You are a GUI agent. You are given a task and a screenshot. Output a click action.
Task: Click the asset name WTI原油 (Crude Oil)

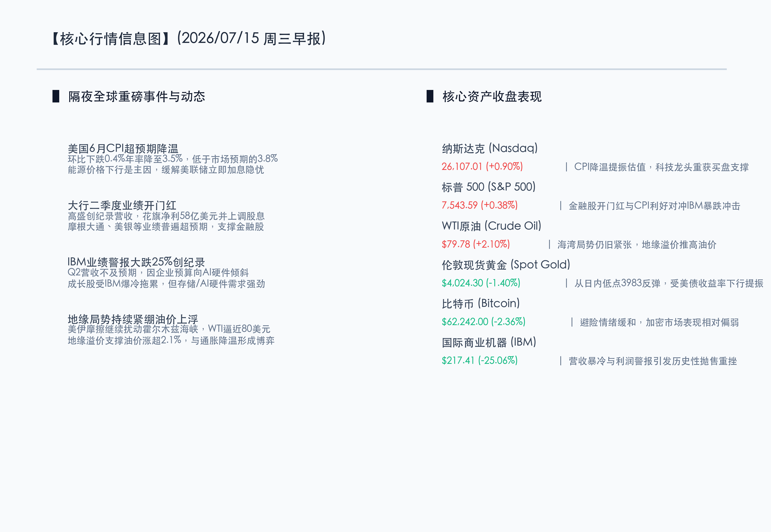coord(491,226)
